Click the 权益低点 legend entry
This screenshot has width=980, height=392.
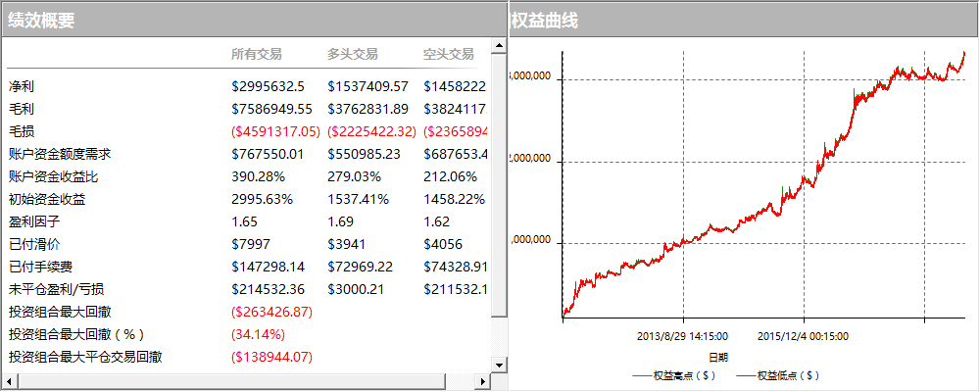[779, 374]
